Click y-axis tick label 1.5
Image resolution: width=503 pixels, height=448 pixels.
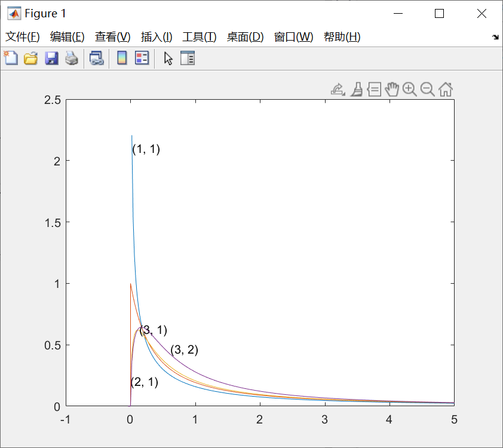click(53, 223)
